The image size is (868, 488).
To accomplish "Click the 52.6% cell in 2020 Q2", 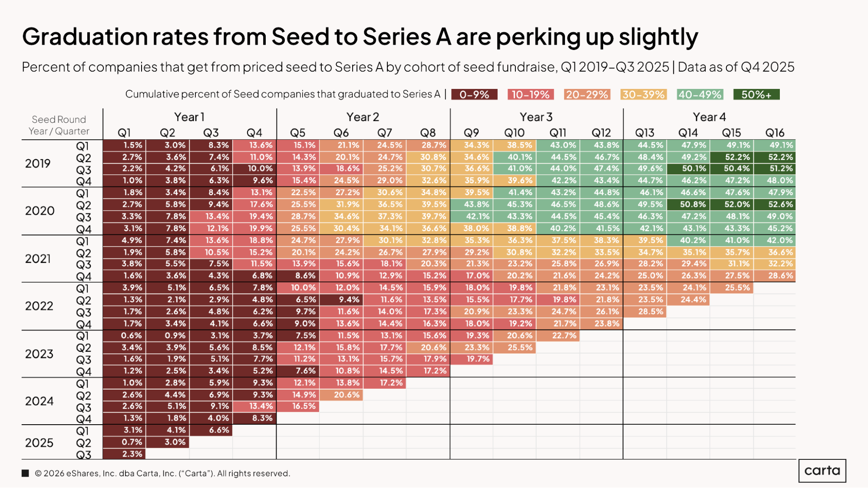I will [x=775, y=204].
